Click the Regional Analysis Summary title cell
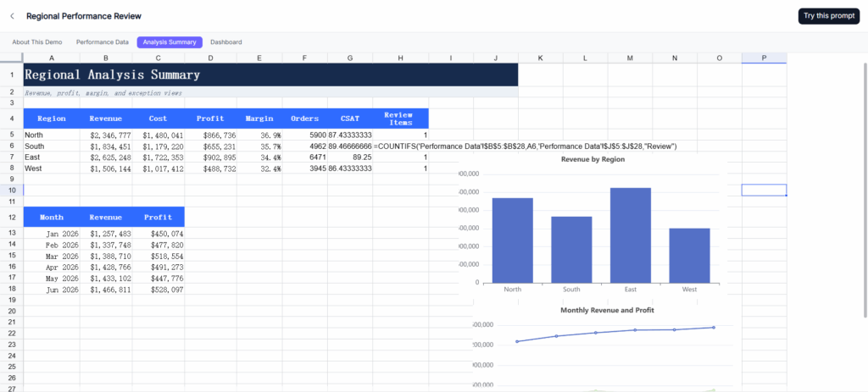This screenshot has height=392, width=868. [270, 75]
